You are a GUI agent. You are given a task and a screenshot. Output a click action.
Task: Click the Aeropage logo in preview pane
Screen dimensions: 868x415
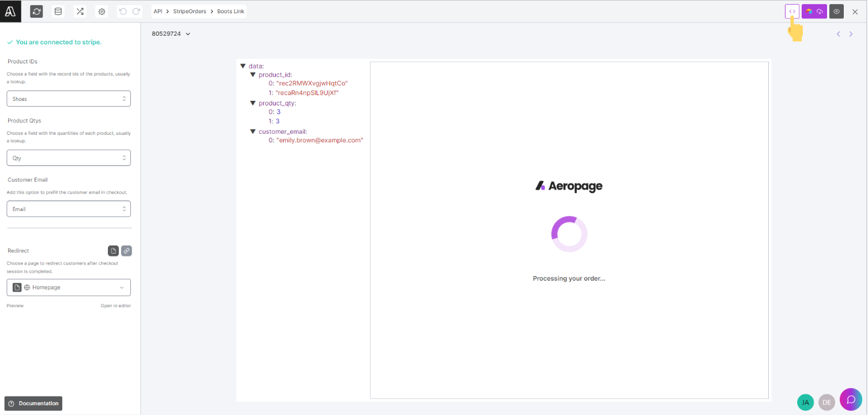569,186
